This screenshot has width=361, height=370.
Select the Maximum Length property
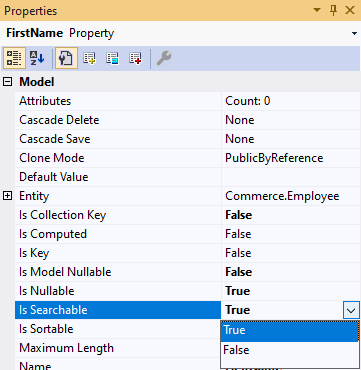coord(118,348)
